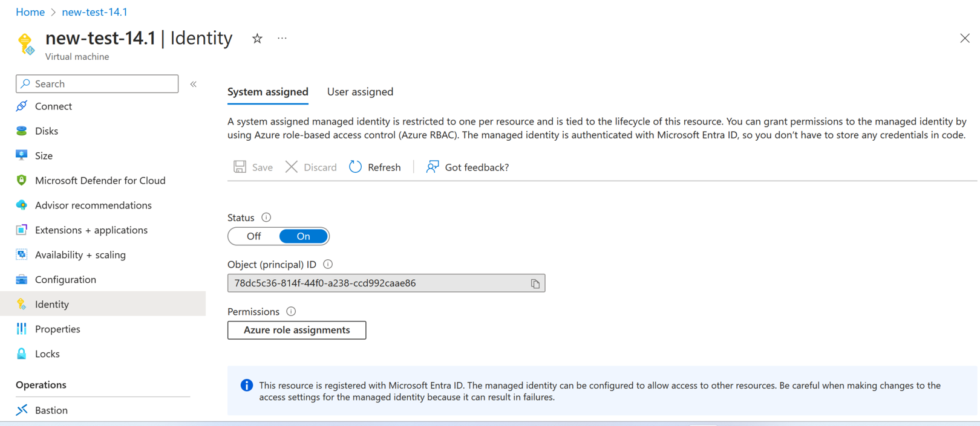Screen dimensions: 980x426
Task: Click the Disks sidebar icon
Action: click(x=22, y=131)
